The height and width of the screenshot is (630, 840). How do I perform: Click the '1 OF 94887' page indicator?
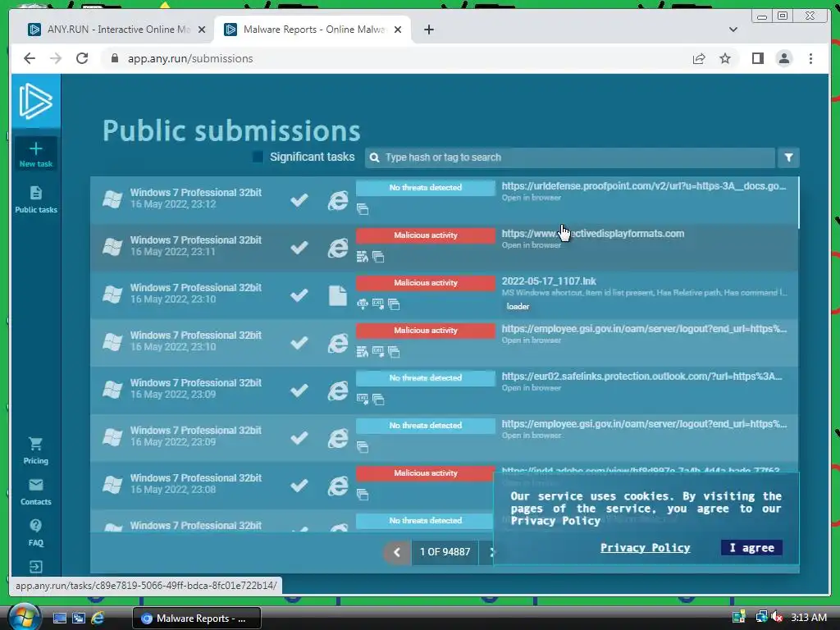coord(445,552)
